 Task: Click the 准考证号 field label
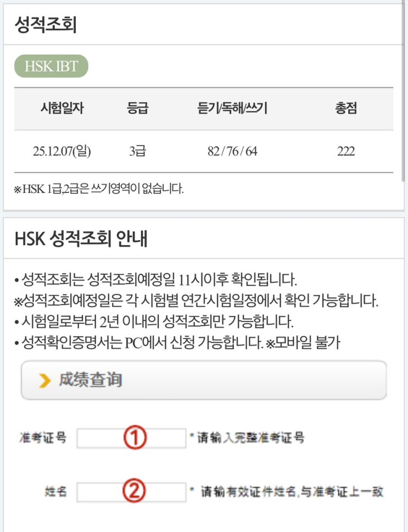42,438
